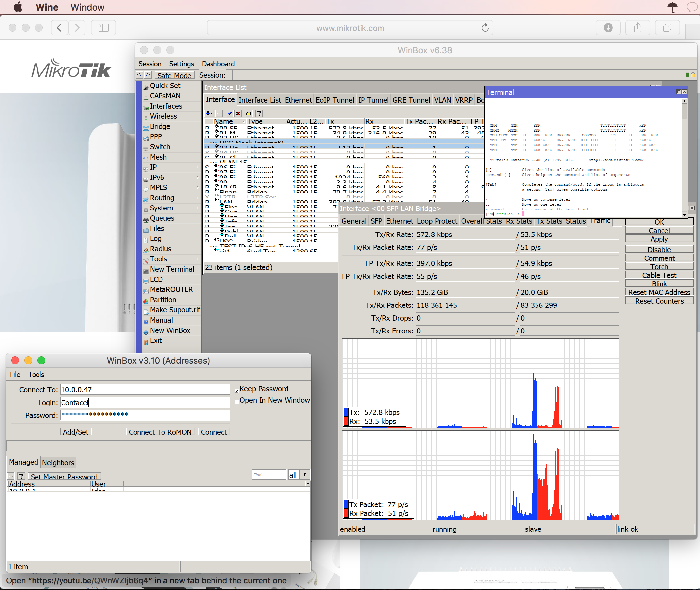The height and width of the screenshot is (590, 700).
Task: Enable the interface with the checkmark icon
Action: (229, 114)
